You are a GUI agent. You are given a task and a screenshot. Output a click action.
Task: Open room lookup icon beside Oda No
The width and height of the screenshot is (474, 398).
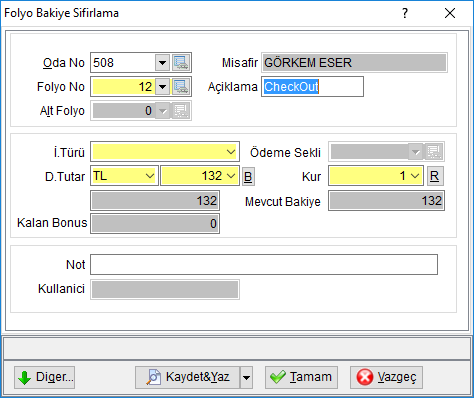[x=181, y=63]
